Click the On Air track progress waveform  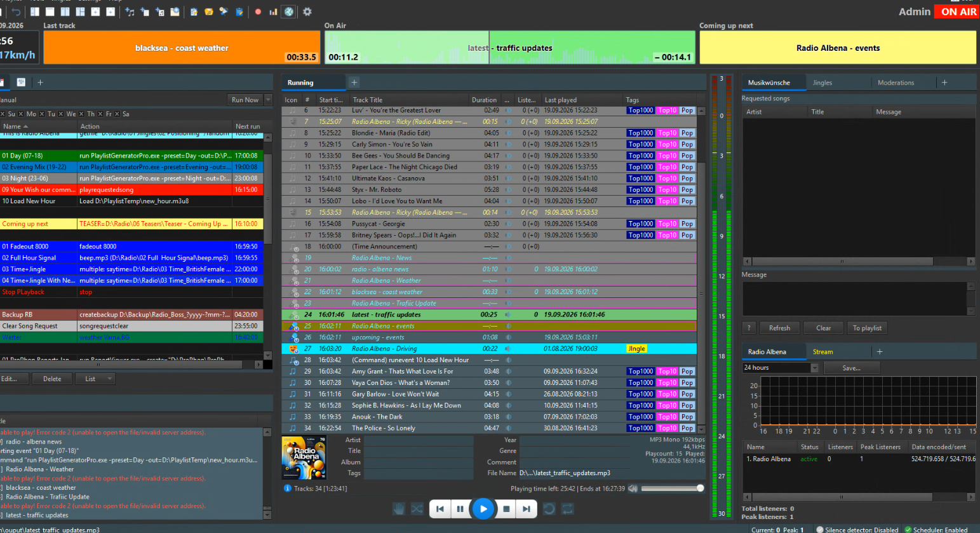[509, 48]
